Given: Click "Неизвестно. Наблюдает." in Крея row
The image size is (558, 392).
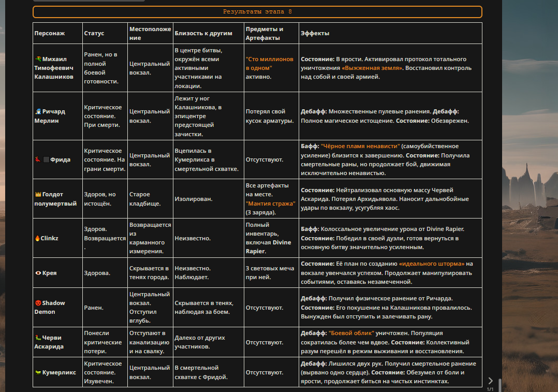Looking at the screenshot, I should click(x=193, y=273).
